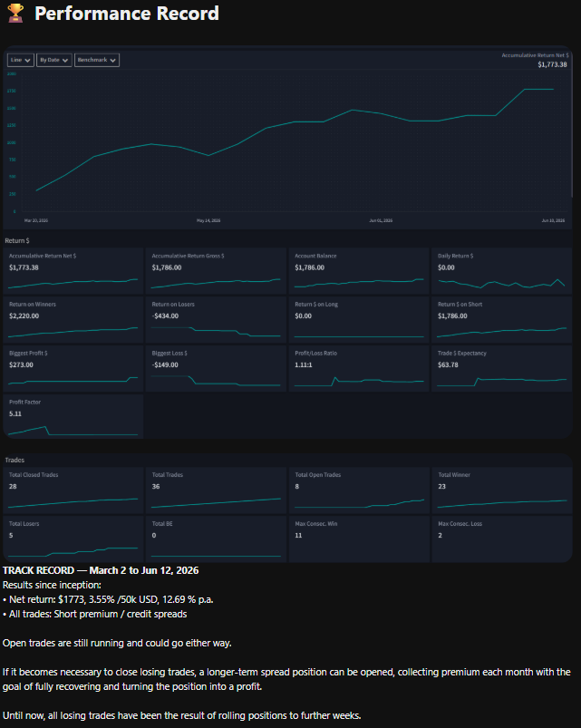The height and width of the screenshot is (728, 581).
Task: Open the Daily Return $ card
Action: [x=501, y=271]
